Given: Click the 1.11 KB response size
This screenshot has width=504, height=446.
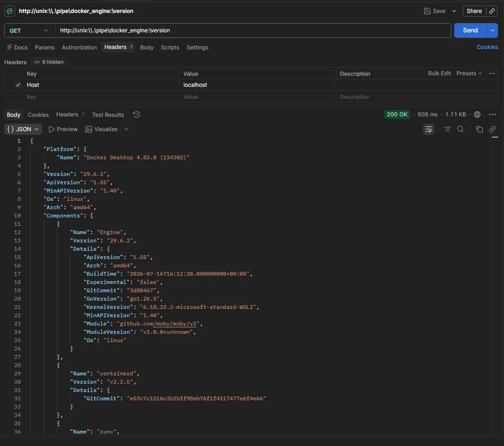Looking at the screenshot, I should (x=455, y=115).
